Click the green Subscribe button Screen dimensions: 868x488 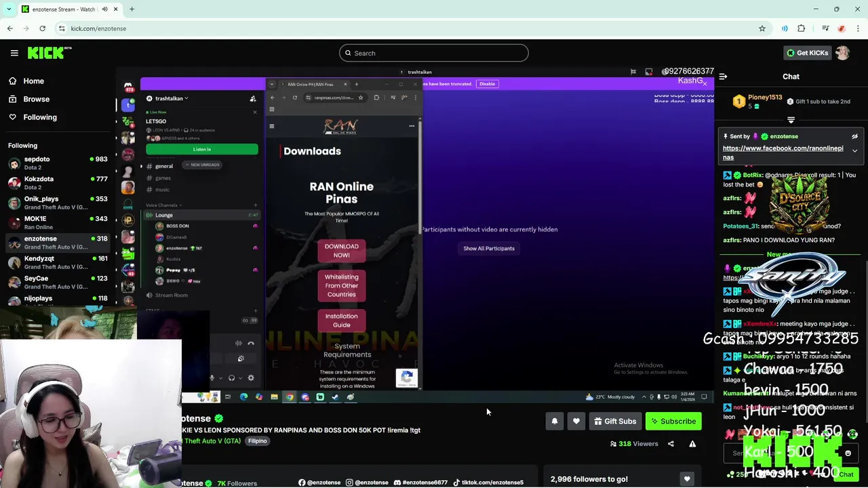tap(673, 422)
